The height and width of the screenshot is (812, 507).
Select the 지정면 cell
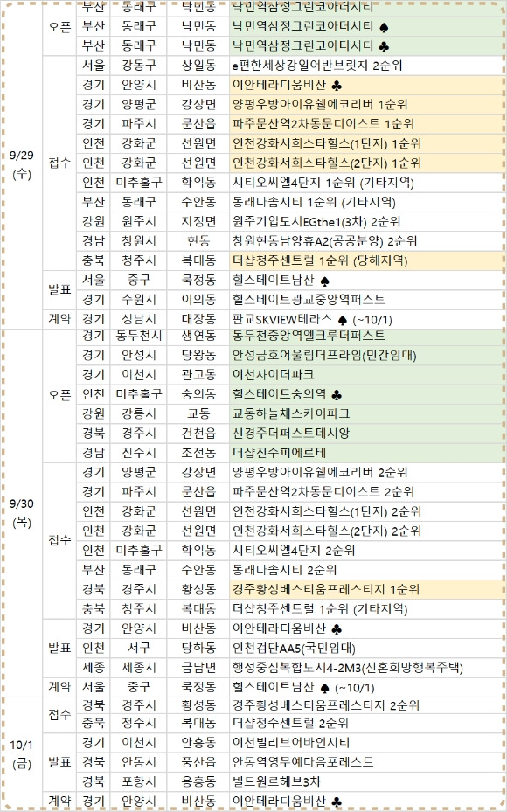pyautogui.click(x=198, y=222)
